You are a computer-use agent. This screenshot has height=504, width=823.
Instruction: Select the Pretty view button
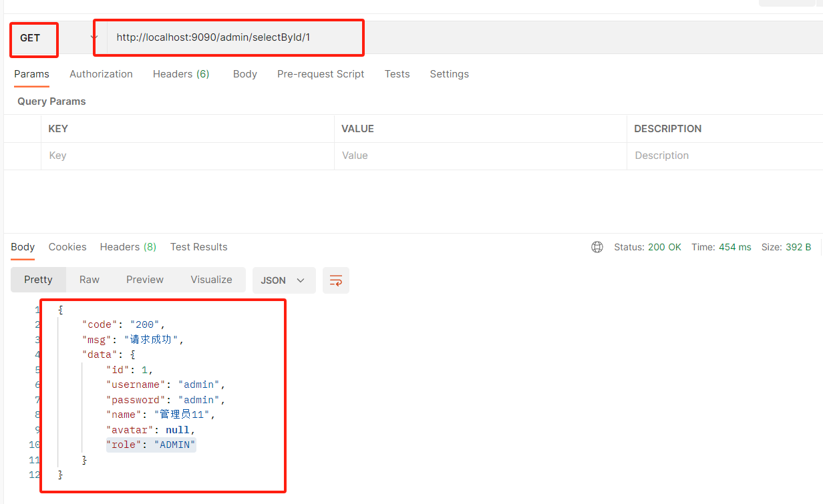click(x=38, y=280)
